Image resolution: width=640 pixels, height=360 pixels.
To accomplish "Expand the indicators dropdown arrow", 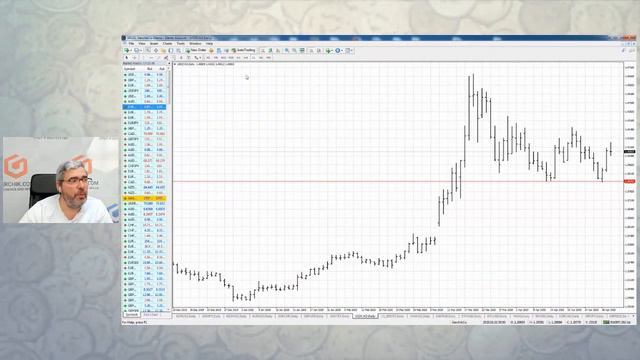I will point(332,51).
